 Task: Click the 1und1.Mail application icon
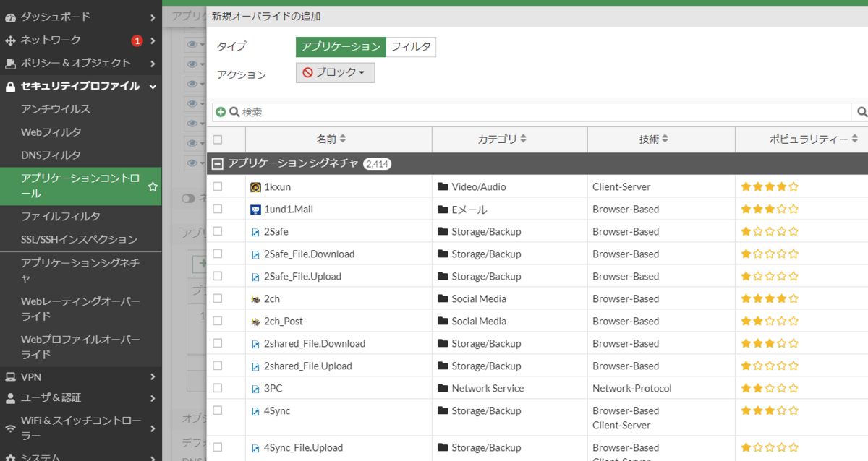click(x=255, y=210)
